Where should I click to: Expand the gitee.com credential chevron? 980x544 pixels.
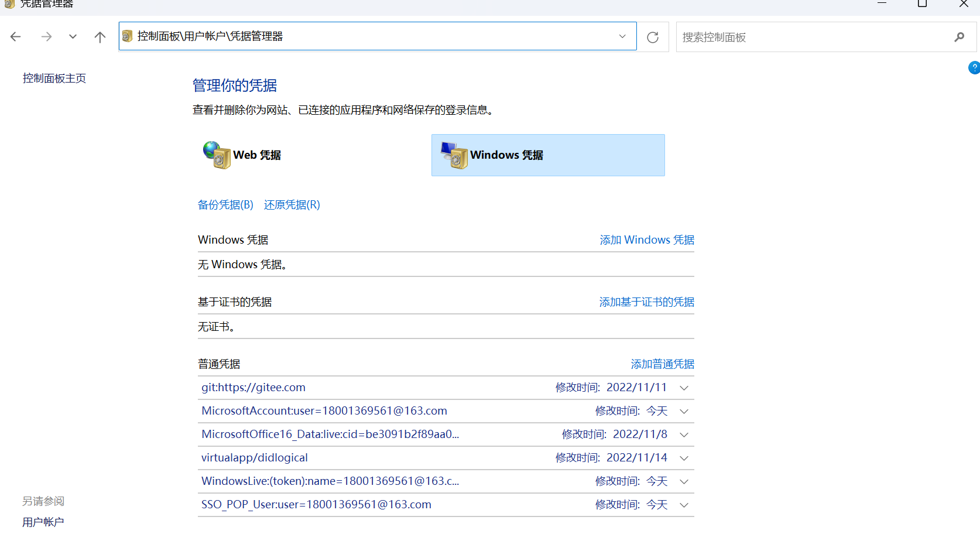click(684, 388)
